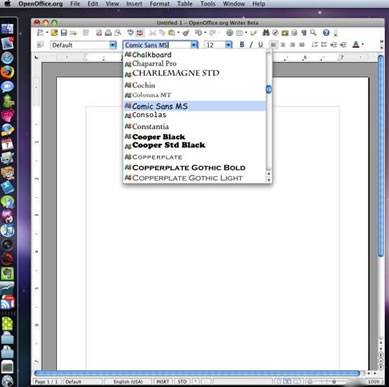The image size is (389, 387).
Task: Open the Data Sources icon
Action: [294, 33]
